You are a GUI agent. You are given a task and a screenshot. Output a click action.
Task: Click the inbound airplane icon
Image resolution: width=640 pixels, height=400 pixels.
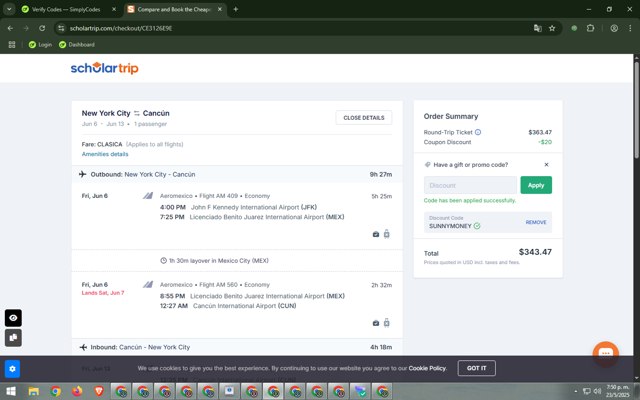tap(83, 347)
